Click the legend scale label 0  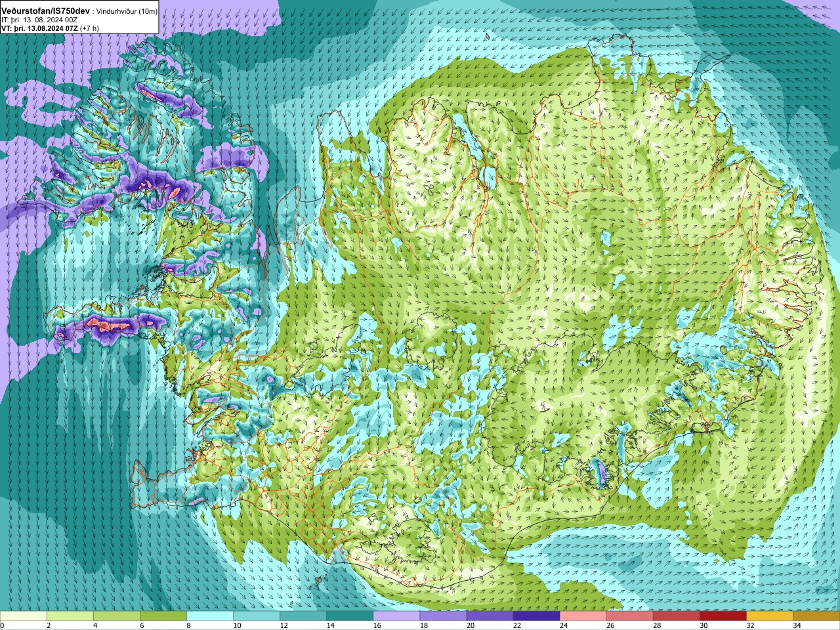[x=3, y=625]
